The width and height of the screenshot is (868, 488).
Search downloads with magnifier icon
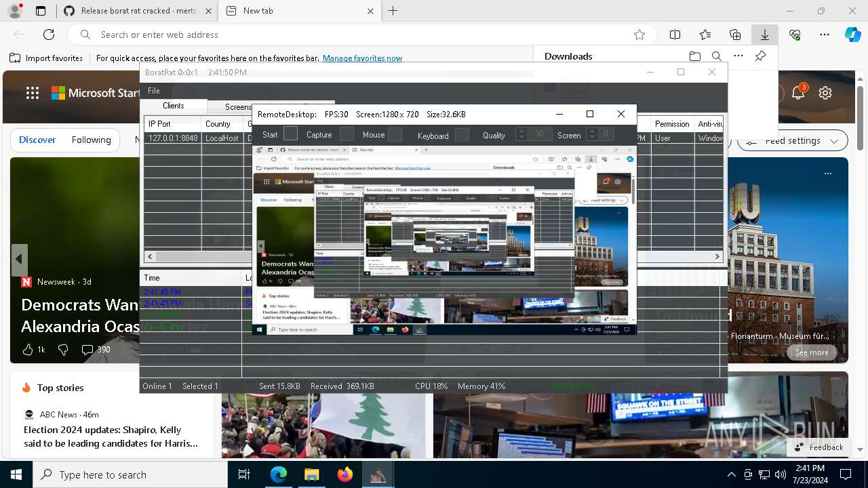point(717,56)
